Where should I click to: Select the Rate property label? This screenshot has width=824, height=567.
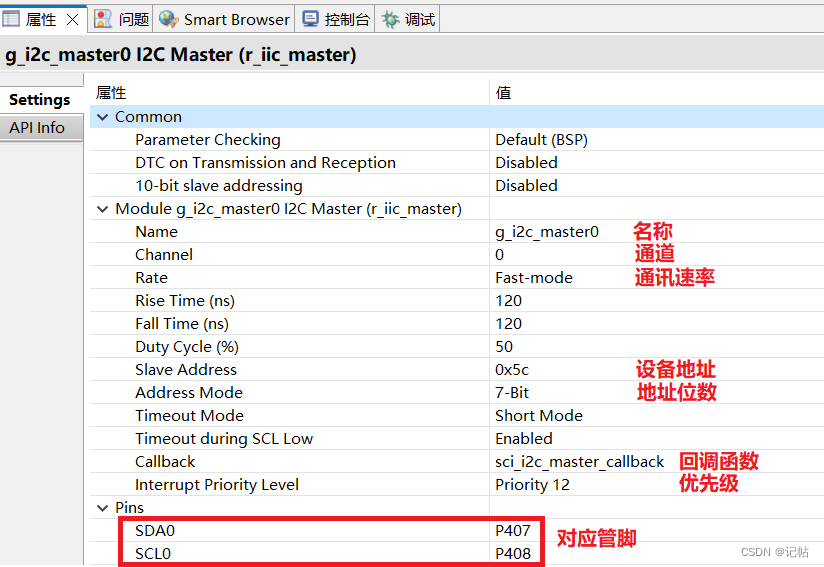(151, 277)
